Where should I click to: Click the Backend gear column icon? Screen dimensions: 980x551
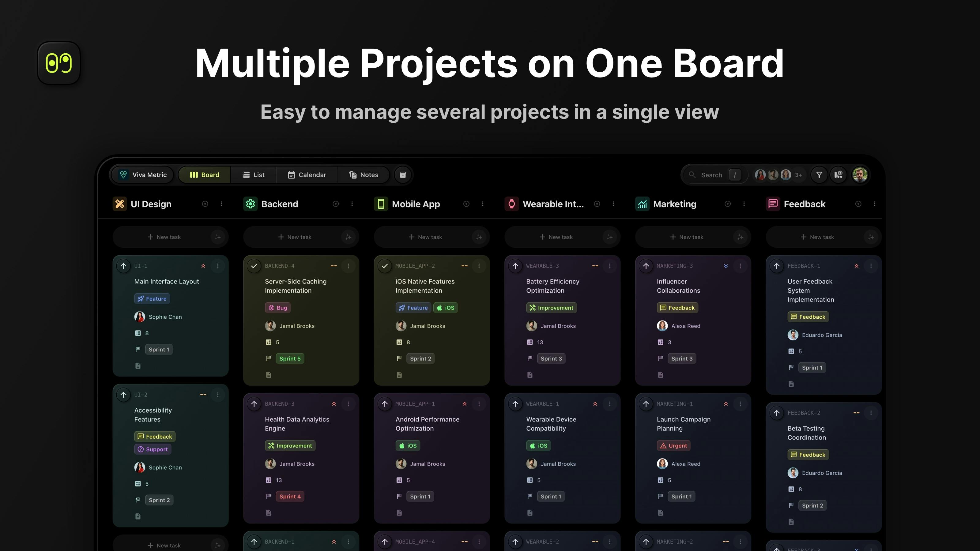click(250, 204)
